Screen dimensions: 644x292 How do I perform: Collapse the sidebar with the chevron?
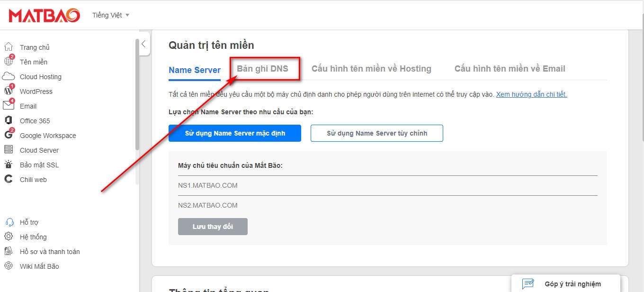pyautogui.click(x=144, y=44)
